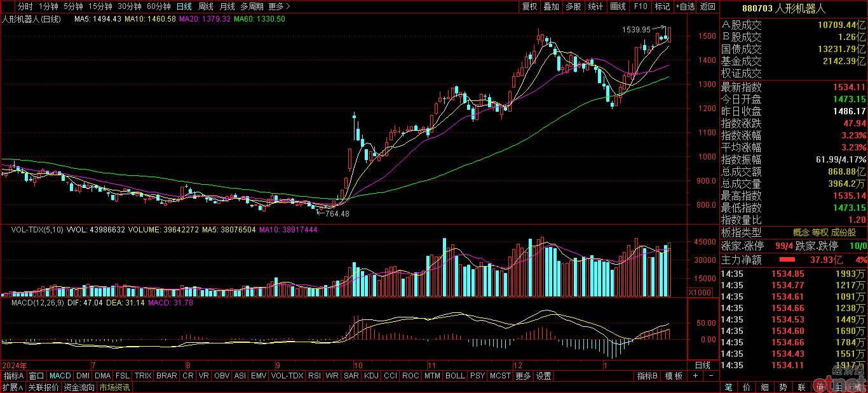Click the 日线 label under the axis
The image size is (868, 393).
(x=702, y=366)
